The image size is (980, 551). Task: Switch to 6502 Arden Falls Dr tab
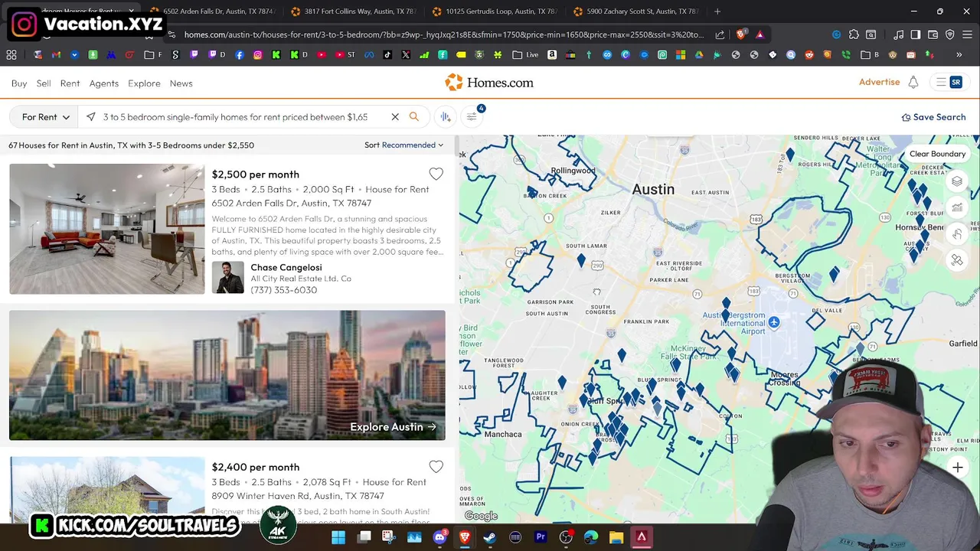coord(213,11)
